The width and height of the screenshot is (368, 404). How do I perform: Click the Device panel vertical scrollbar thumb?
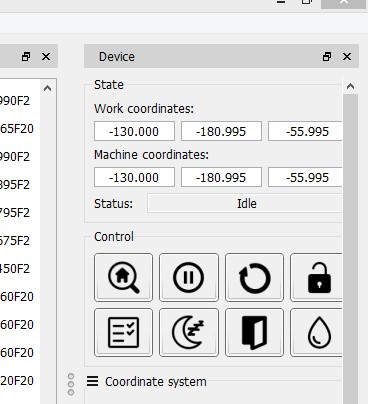tap(350, 249)
